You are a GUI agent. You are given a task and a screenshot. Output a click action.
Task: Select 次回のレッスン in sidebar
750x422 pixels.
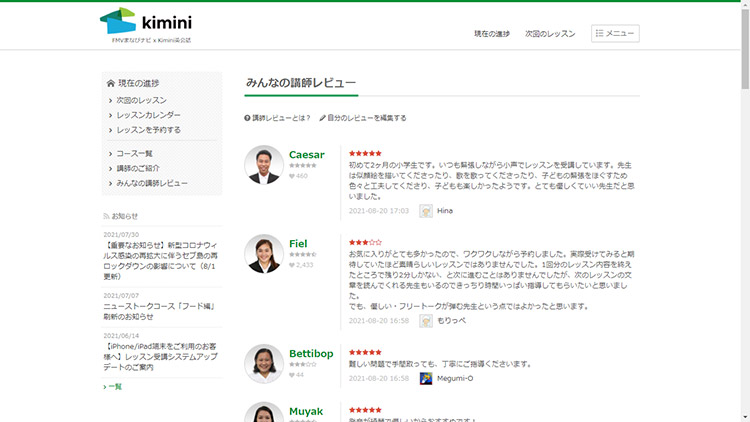point(142,100)
